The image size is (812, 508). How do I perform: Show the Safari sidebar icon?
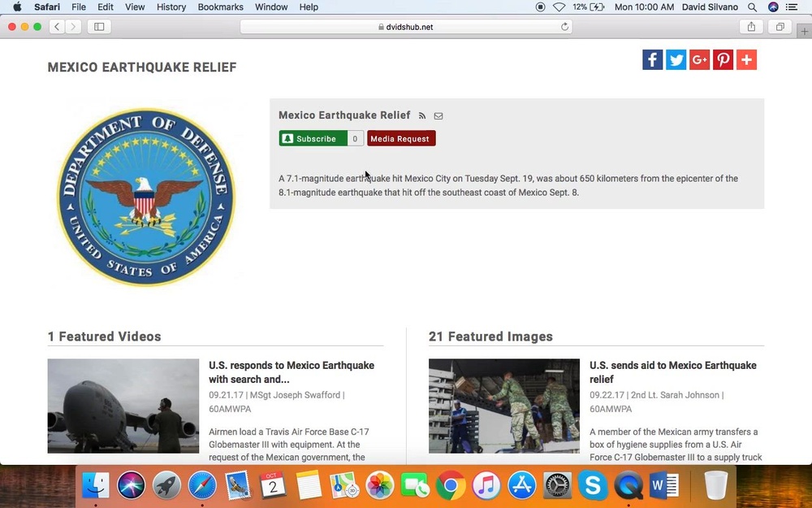98,26
